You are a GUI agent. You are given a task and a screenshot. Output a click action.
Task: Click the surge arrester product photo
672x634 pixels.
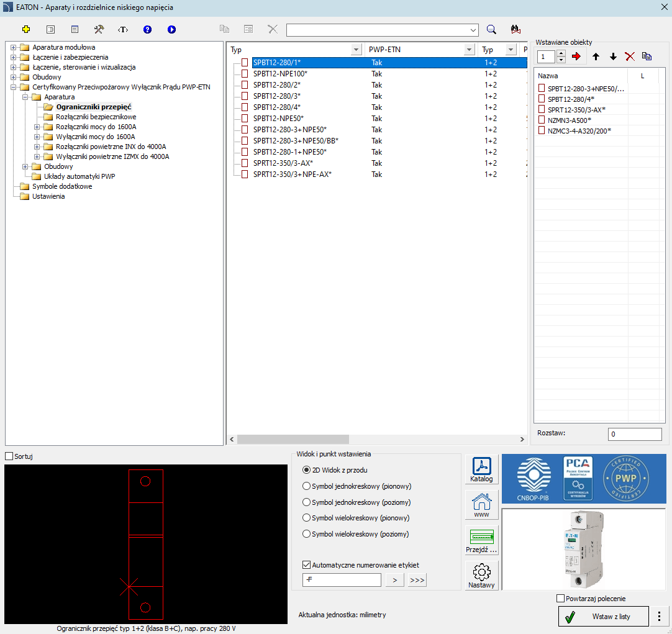[583, 550]
